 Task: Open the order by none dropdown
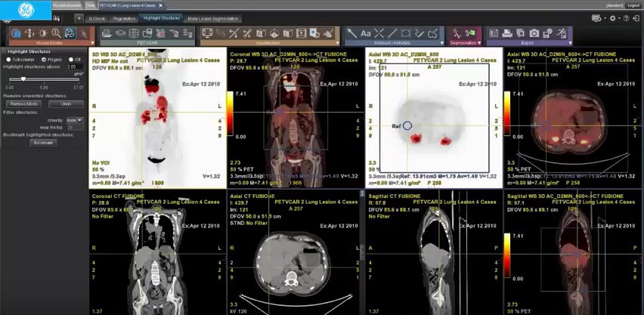[74, 120]
